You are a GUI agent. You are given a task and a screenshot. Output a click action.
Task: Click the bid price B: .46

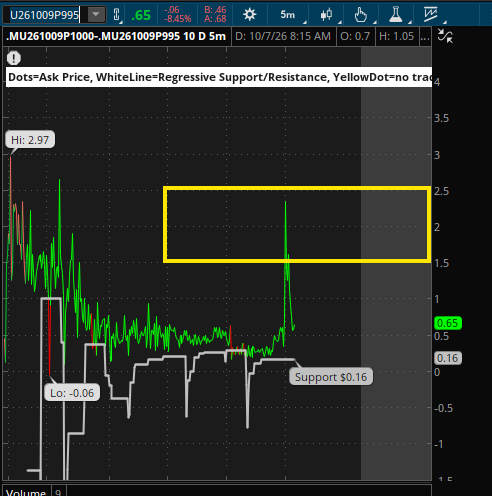pyautogui.click(x=215, y=10)
